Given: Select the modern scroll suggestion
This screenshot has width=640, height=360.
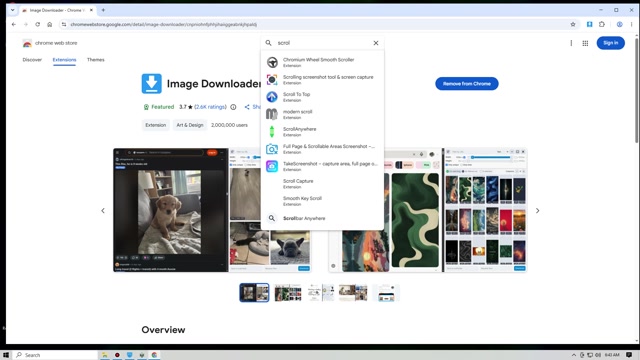Looking at the screenshot, I should coord(322,114).
